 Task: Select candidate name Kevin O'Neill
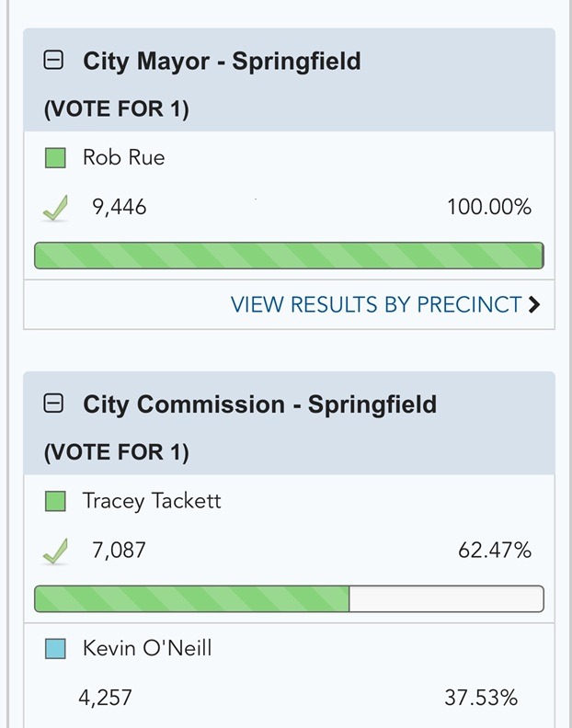[147, 648]
